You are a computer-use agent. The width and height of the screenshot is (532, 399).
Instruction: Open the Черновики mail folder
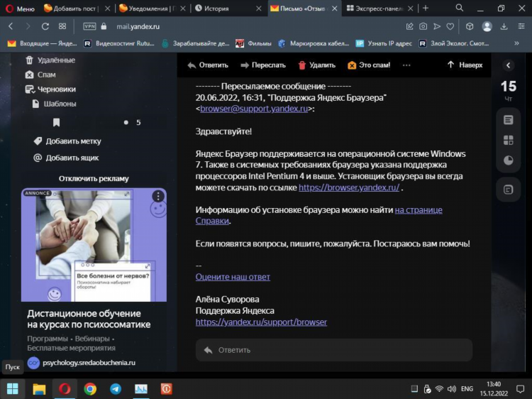point(50,89)
